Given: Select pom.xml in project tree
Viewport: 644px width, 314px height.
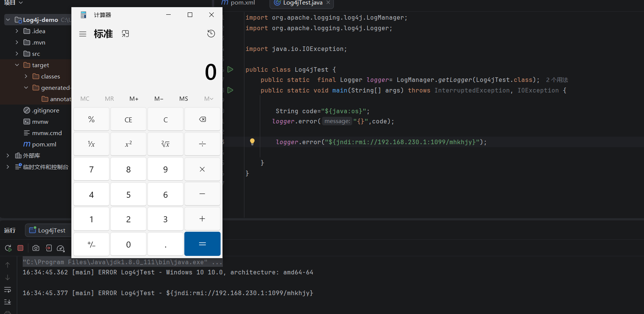Looking at the screenshot, I should click(40, 144).
